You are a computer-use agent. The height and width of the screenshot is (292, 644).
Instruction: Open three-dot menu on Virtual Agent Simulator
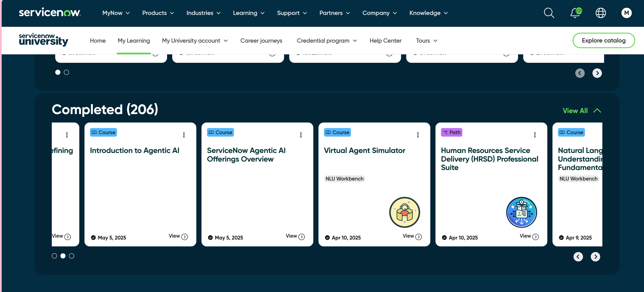[x=418, y=135]
